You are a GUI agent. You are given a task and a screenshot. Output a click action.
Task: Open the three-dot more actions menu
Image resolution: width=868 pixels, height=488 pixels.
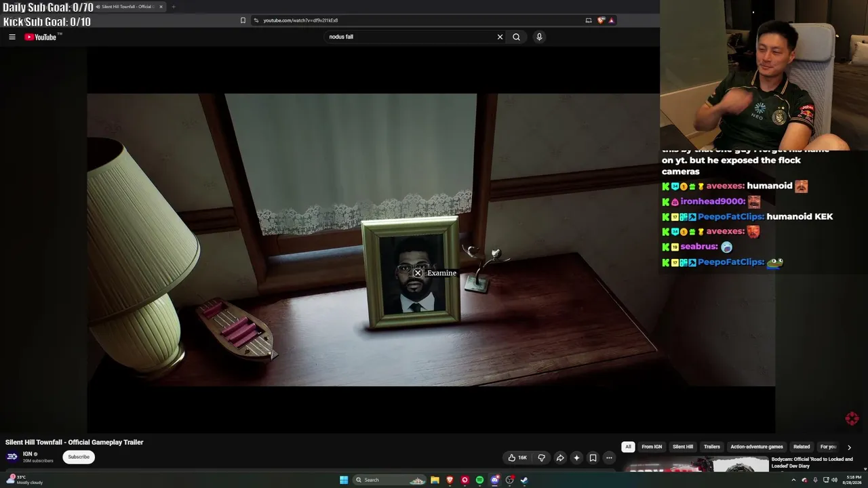(609, 457)
